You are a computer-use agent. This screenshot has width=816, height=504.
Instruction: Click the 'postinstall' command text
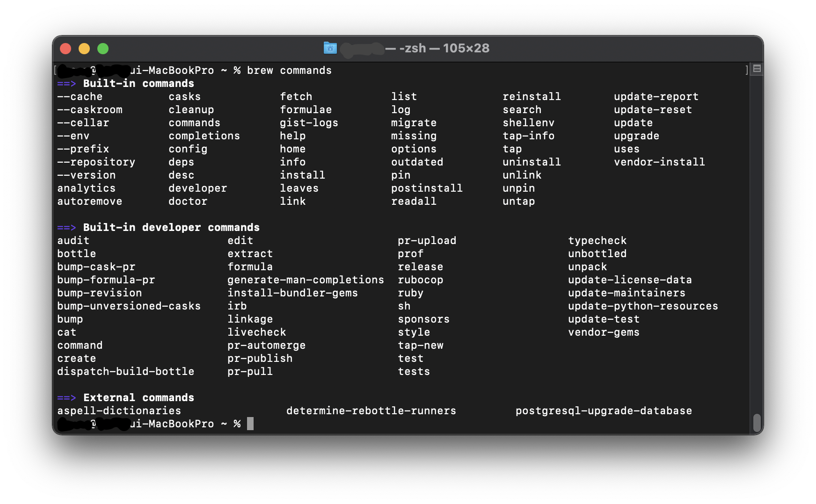tap(427, 188)
